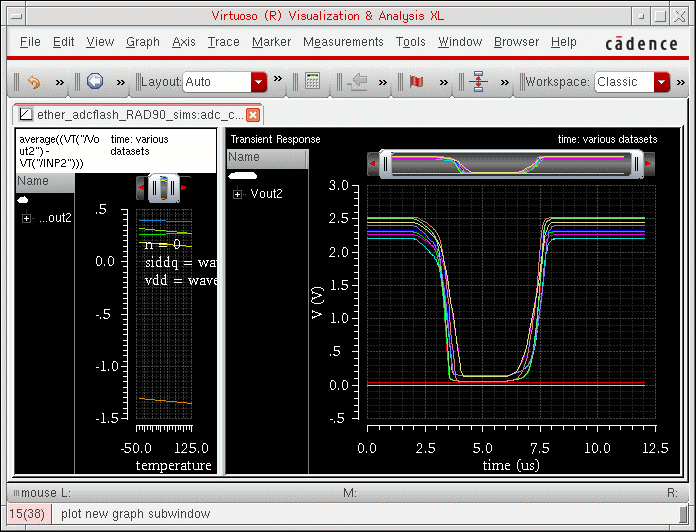Screen dimensions: 696x532
Task: Open the Trace menu
Action: [x=223, y=42]
